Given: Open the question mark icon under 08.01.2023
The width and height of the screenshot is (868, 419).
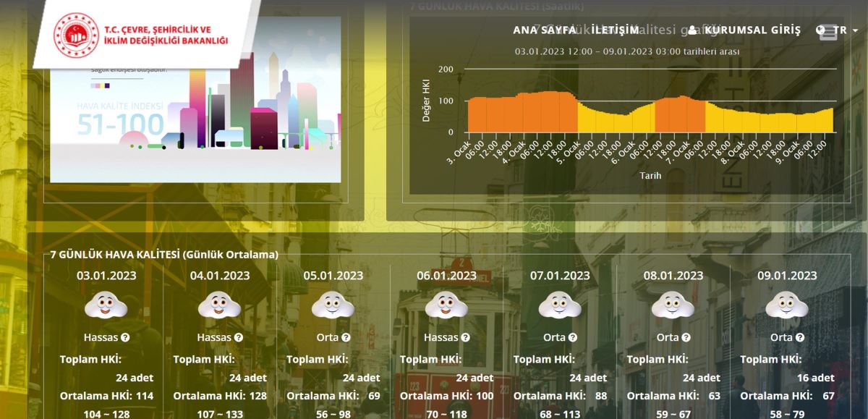Looking at the screenshot, I should [x=686, y=337].
